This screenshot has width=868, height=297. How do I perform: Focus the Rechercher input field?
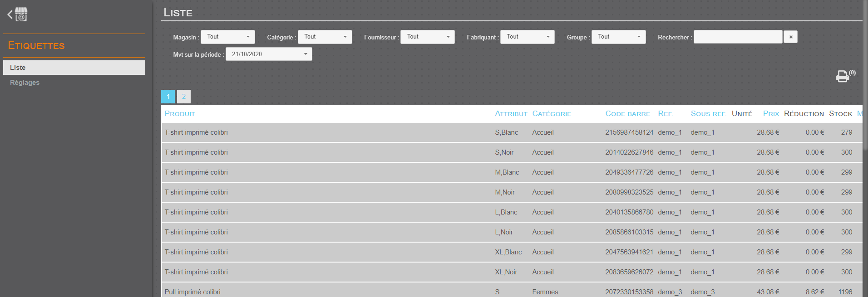pyautogui.click(x=738, y=37)
